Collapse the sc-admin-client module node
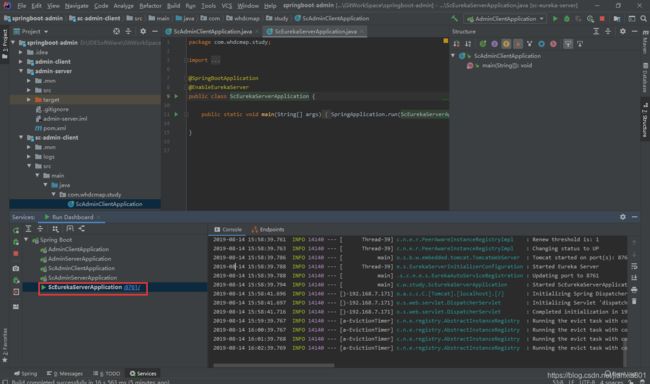Screen dimensions: 650x384 [21, 137]
